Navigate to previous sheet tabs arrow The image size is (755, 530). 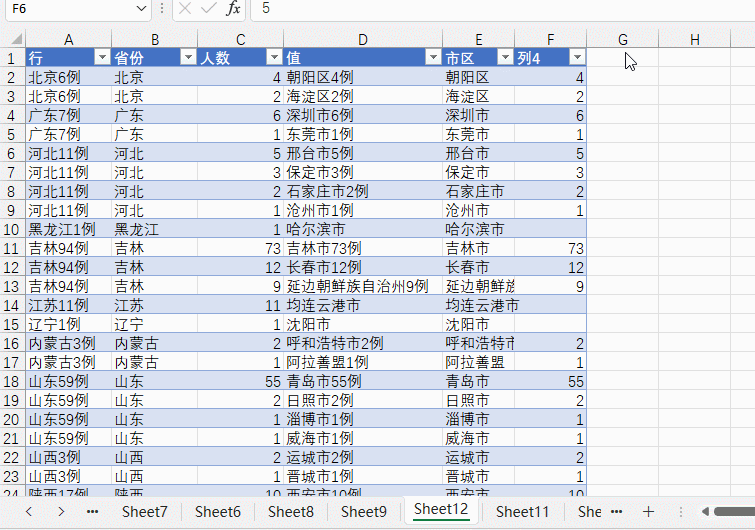29,511
